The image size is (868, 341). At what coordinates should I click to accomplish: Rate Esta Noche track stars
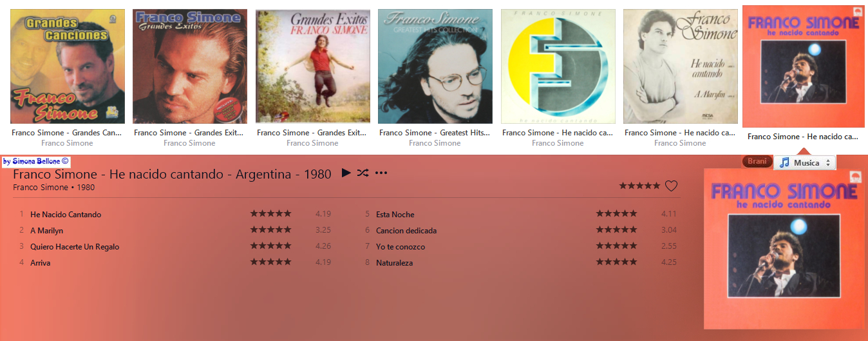tap(616, 214)
